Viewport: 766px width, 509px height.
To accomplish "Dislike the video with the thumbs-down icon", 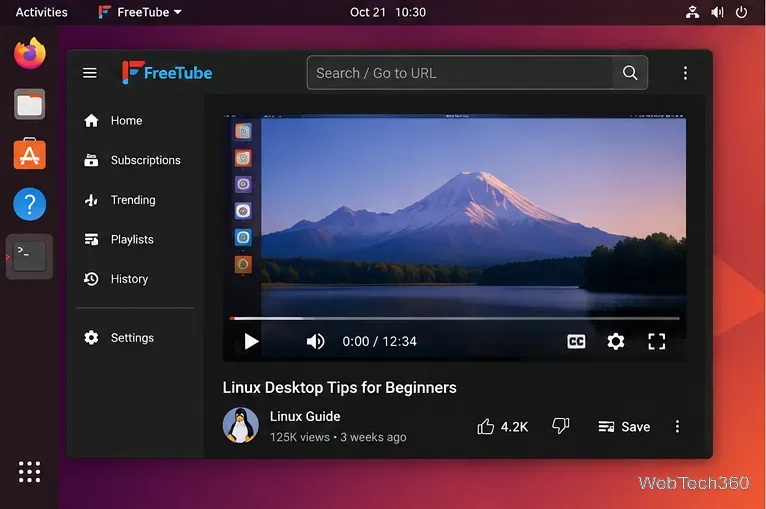I will (560, 425).
